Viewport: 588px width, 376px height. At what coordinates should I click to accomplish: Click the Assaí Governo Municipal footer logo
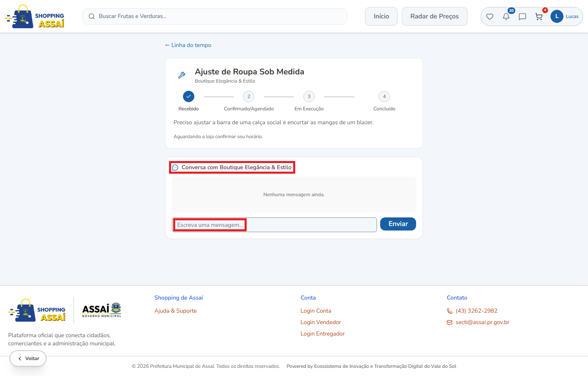point(102,310)
